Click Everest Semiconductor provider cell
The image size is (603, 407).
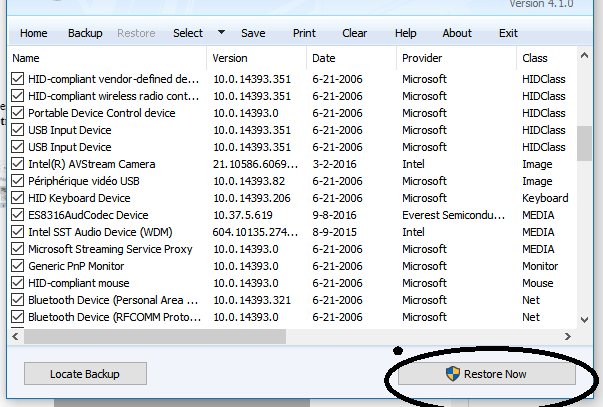[453, 215]
